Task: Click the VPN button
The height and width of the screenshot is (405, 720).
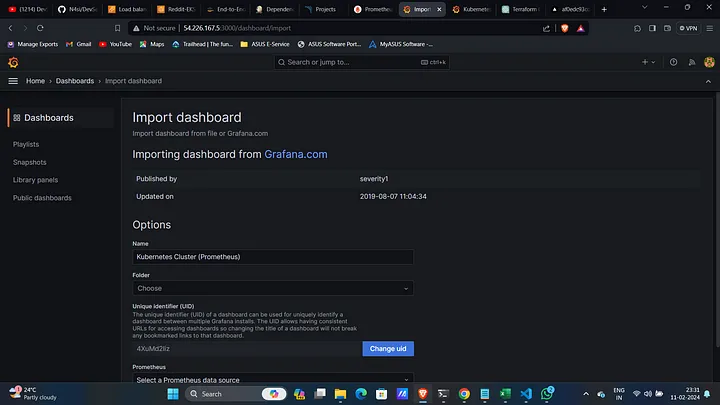Action: pyautogui.click(x=688, y=28)
